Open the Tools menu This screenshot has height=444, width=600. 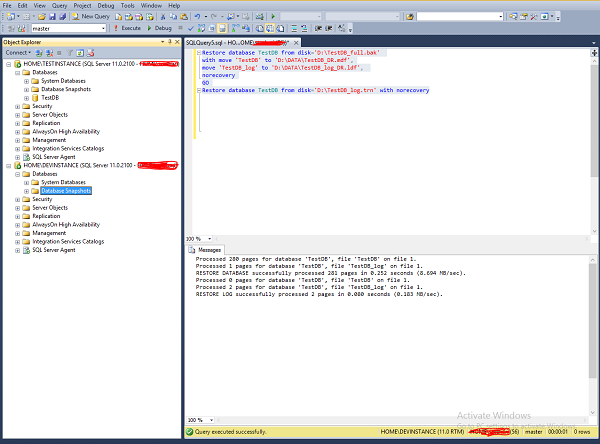(127, 5)
